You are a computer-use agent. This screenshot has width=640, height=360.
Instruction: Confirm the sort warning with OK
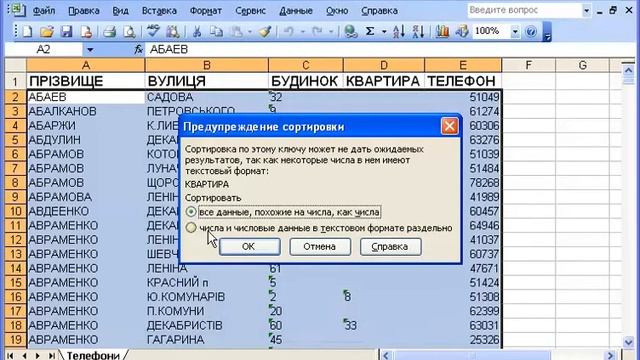(249, 247)
